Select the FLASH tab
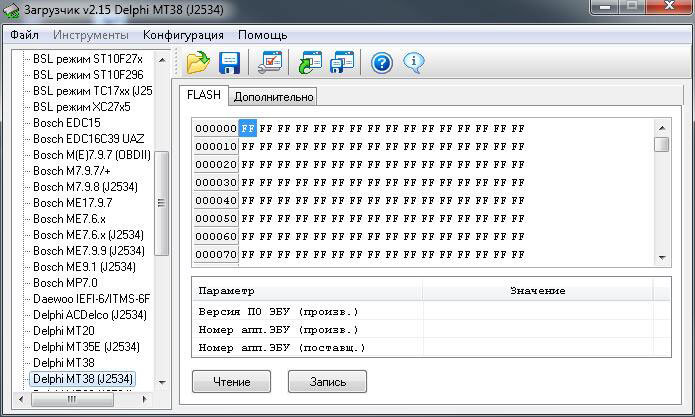695x417 pixels. tap(204, 96)
